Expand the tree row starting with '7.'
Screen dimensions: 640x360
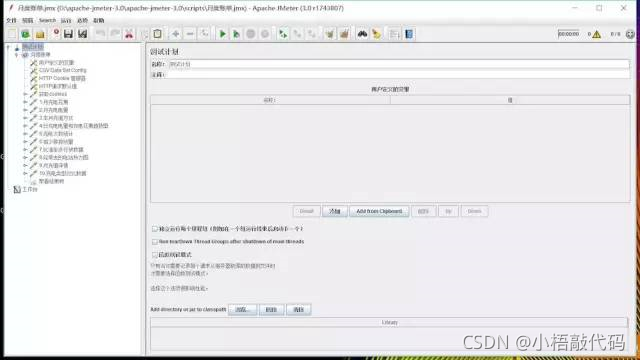(x=25, y=149)
